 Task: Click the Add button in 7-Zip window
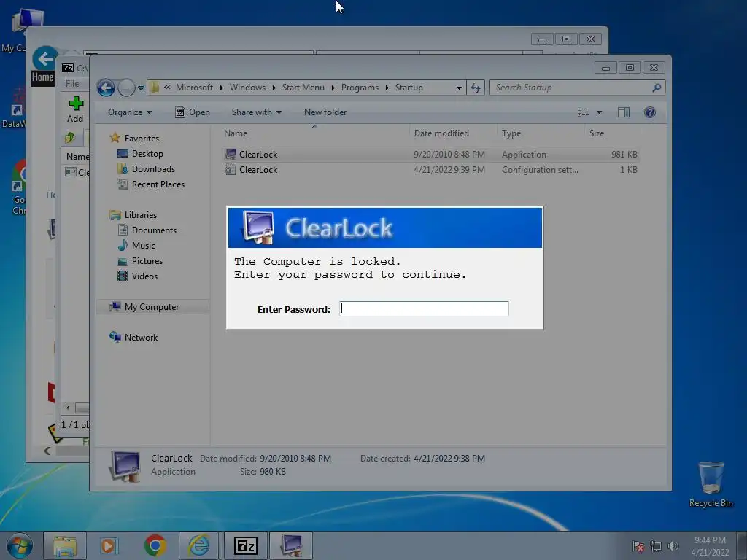pyautogui.click(x=75, y=109)
